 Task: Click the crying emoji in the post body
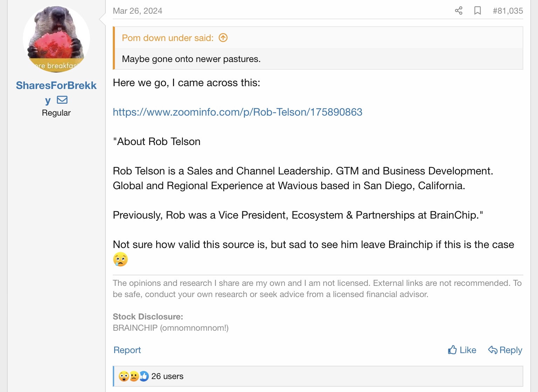120,260
